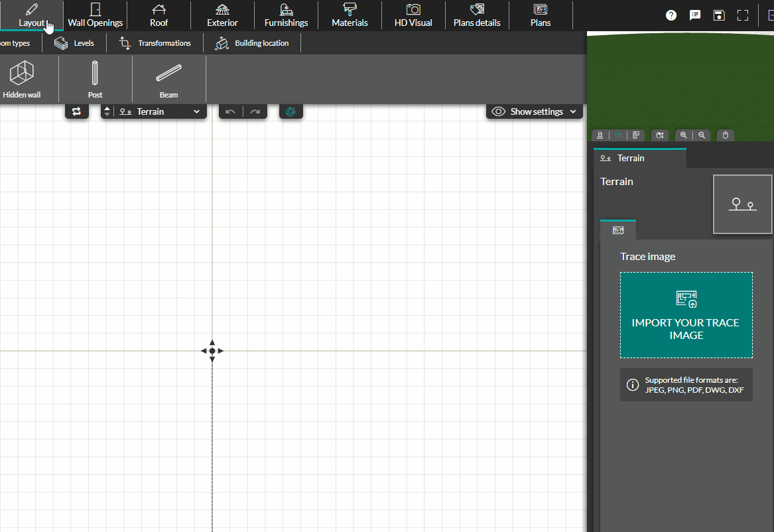
Task: Click the help question-mark icon
Action: 671,15
